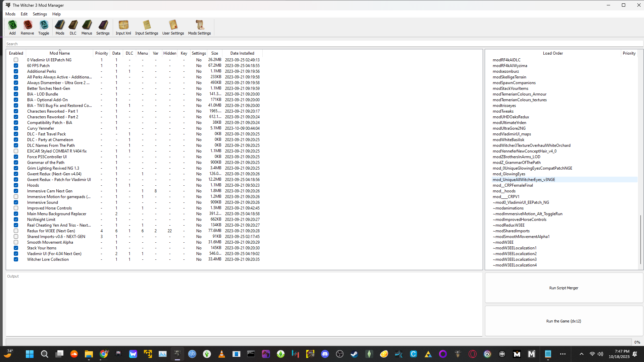Viewport: 644px width, 362px height.
Task: Open File Explorer from taskbar
Action: point(89,354)
